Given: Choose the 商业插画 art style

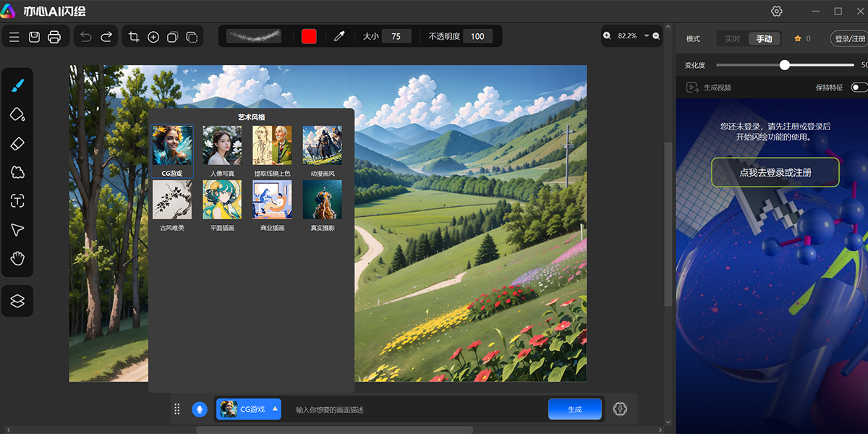Looking at the screenshot, I should pos(272,205).
